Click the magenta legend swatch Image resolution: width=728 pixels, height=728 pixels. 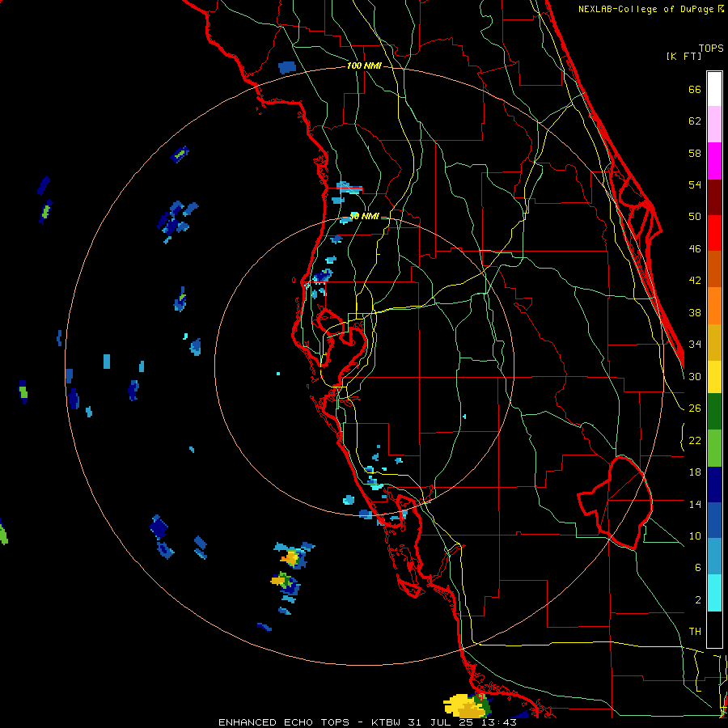pos(714,161)
